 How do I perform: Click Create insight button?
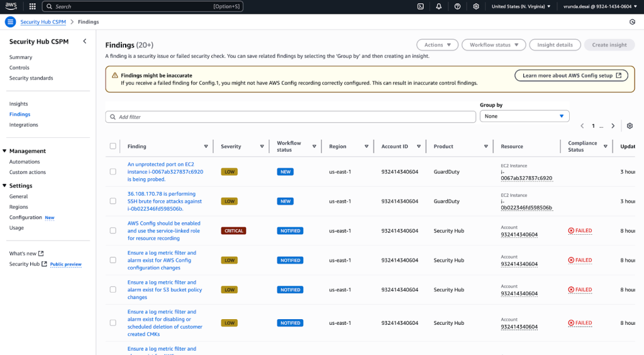pos(609,45)
